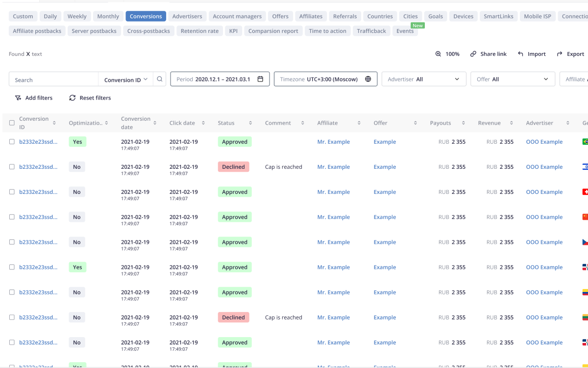Open the Affiliate filter dropdown
Viewport: 588px width, 368px height.
point(574,79)
